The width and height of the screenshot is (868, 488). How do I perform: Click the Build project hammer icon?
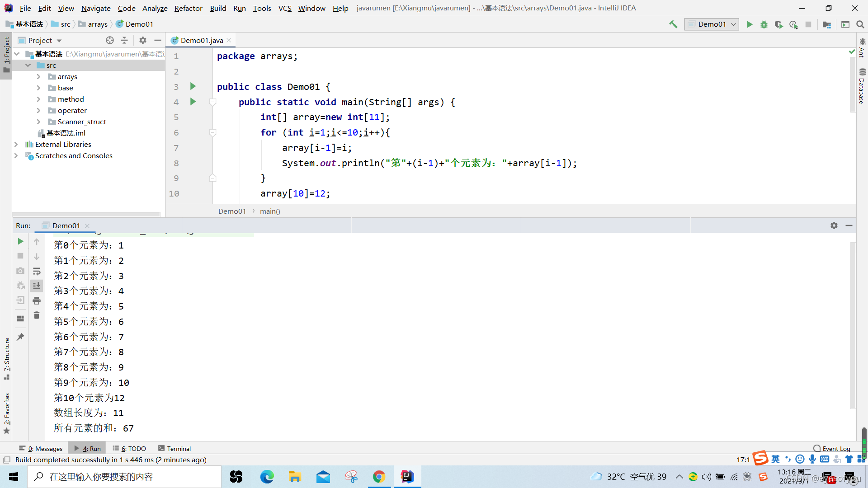tap(673, 24)
